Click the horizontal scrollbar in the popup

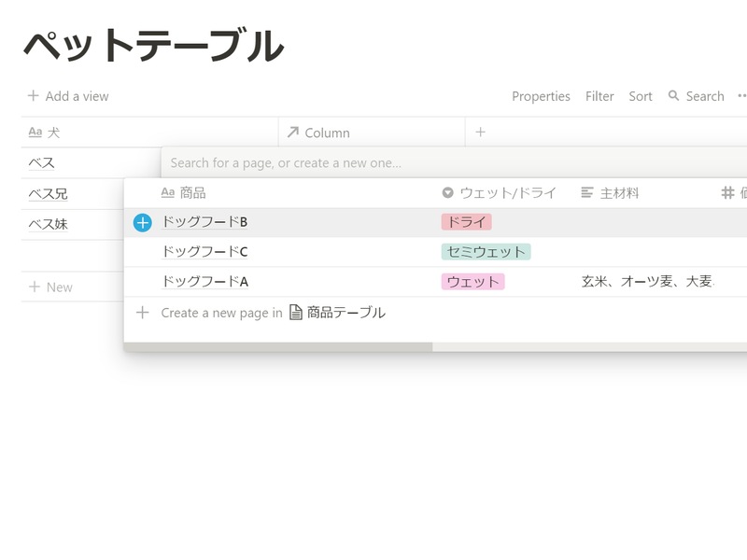[x=278, y=347]
